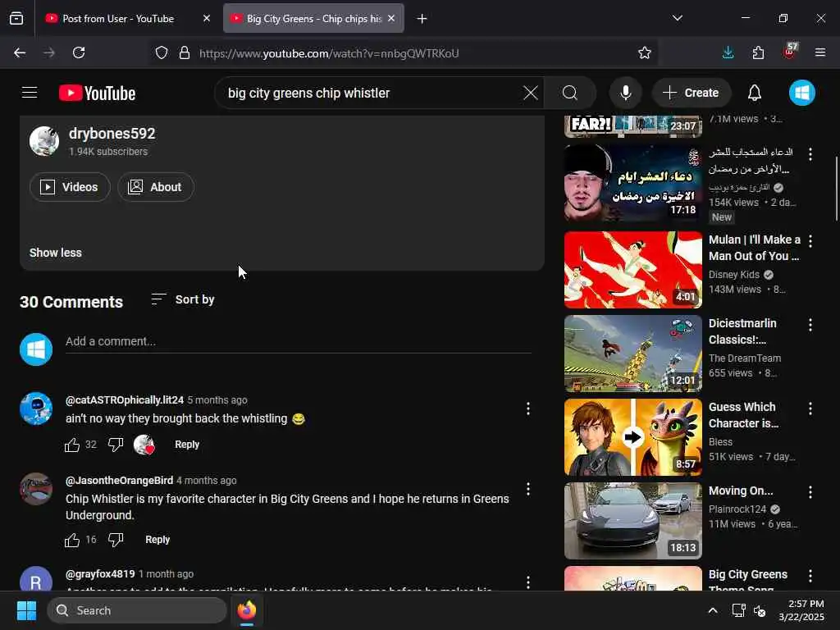Bookmark this page with star icon
This screenshot has height=630, width=840.
[645, 53]
